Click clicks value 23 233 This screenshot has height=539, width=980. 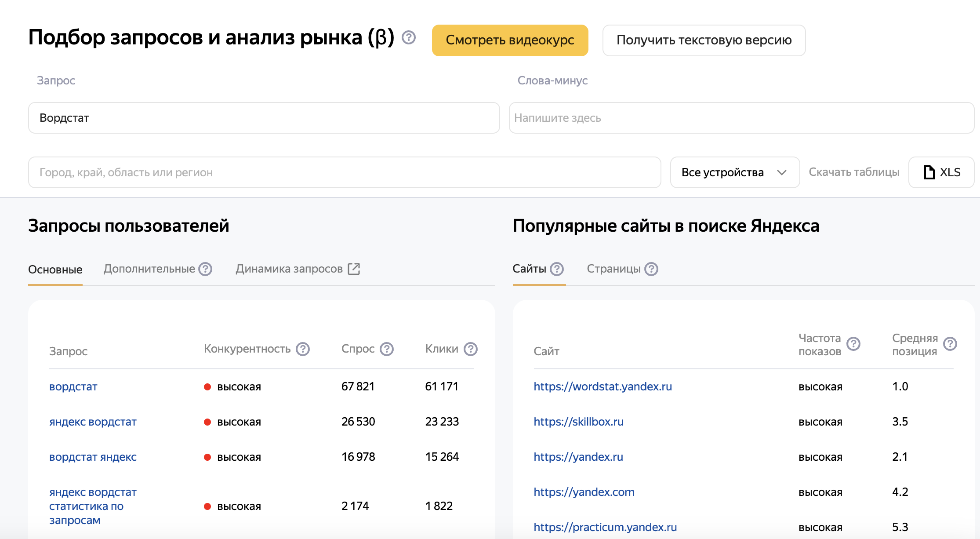pyautogui.click(x=442, y=422)
